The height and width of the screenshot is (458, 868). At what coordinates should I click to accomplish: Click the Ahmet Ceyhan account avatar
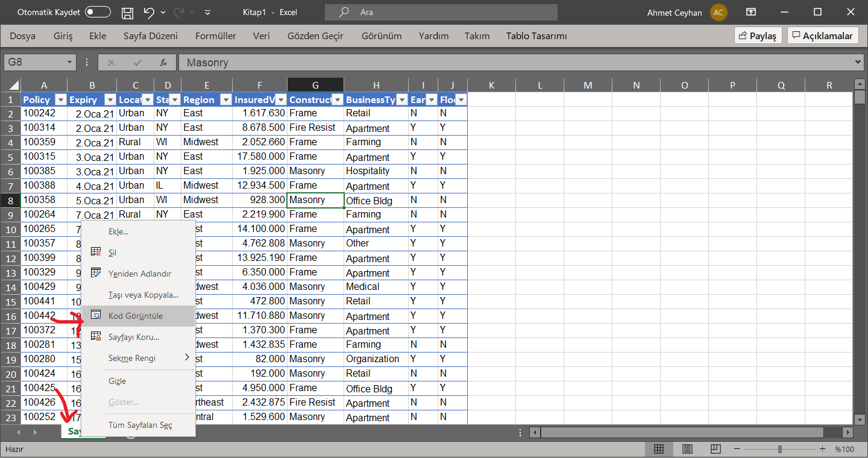pos(719,12)
